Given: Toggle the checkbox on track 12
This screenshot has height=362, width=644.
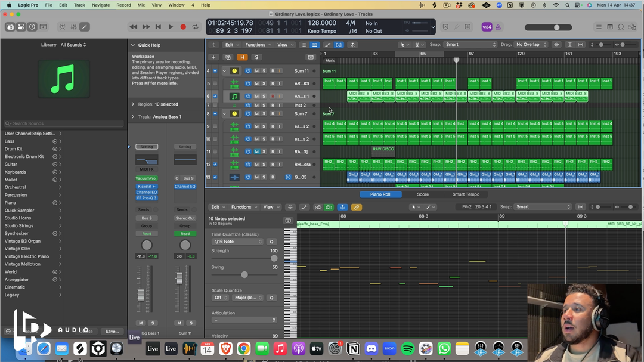Looking at the screenshot, I should (215, 165).
